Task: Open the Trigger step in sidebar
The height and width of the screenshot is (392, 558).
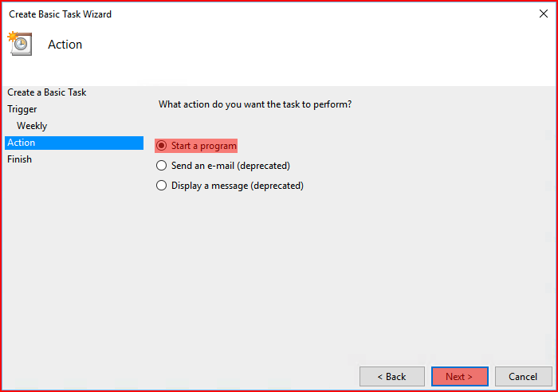Action: (22, 109)
